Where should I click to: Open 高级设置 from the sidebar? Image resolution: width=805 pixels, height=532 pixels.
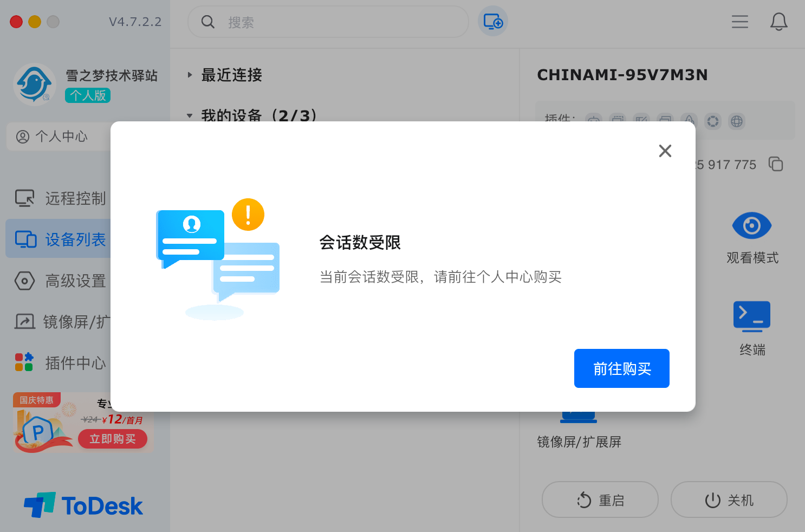(x=61, y=281)
